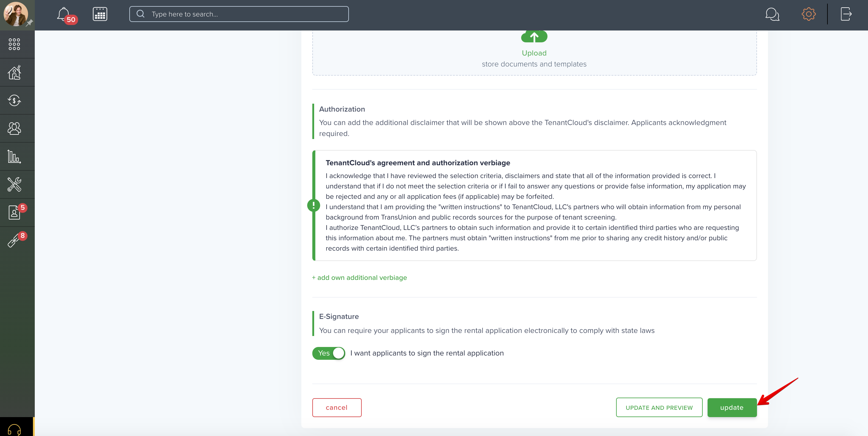Screen dimensions: 868x436
Task: Open the properties house icon in sidebar
Action: point(14,73)
